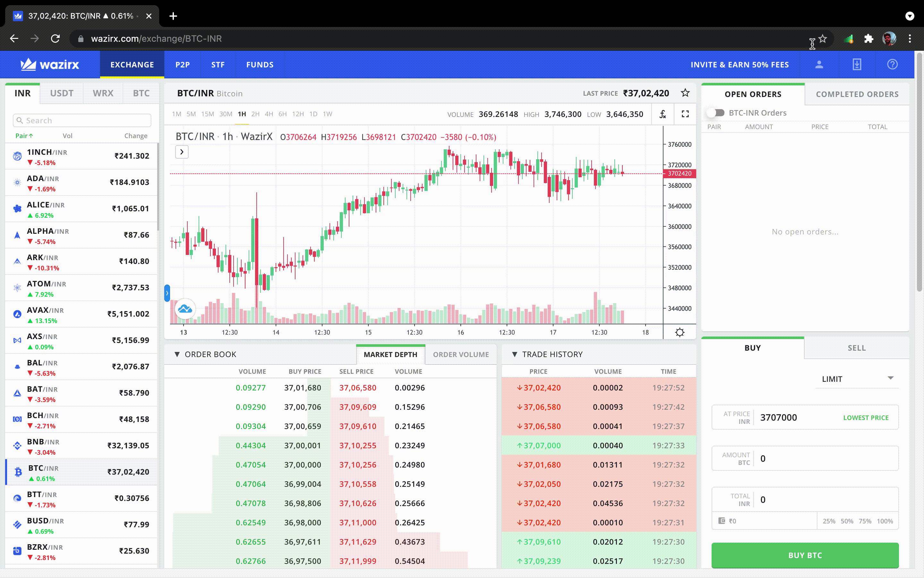Select the 4H chart interval
The width and height of the screenshot is (924, 578).
coord(269,114)
